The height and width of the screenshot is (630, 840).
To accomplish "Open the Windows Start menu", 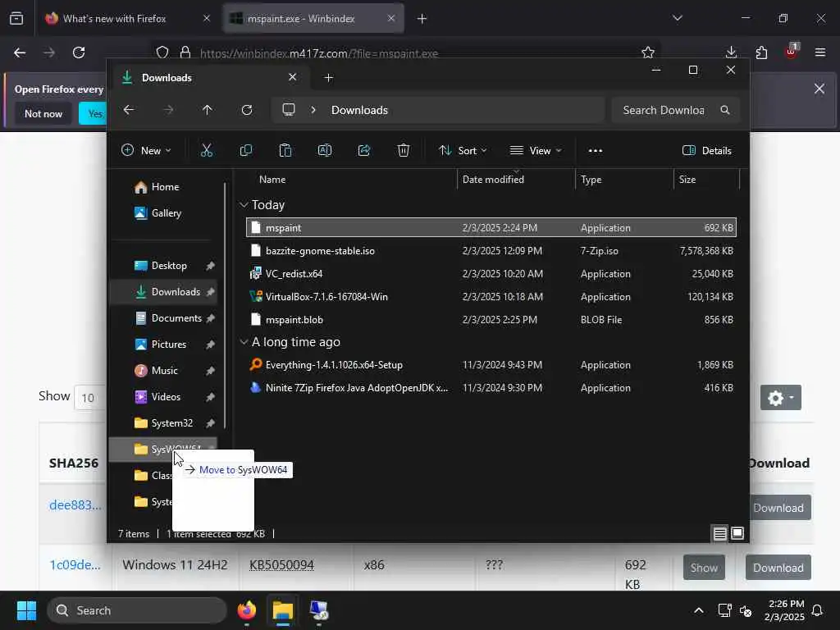I will (26, 610).
